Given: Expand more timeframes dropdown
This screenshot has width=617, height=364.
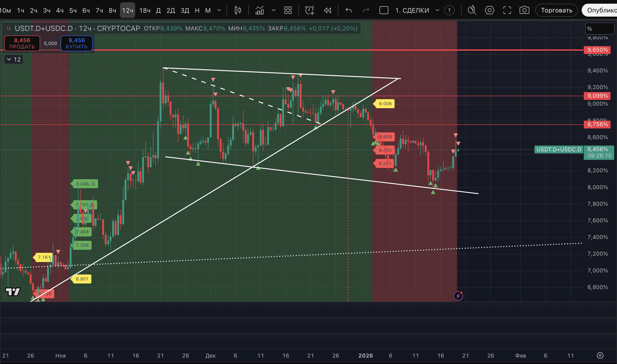Looking at the screenshot, I should pos(219,10).
